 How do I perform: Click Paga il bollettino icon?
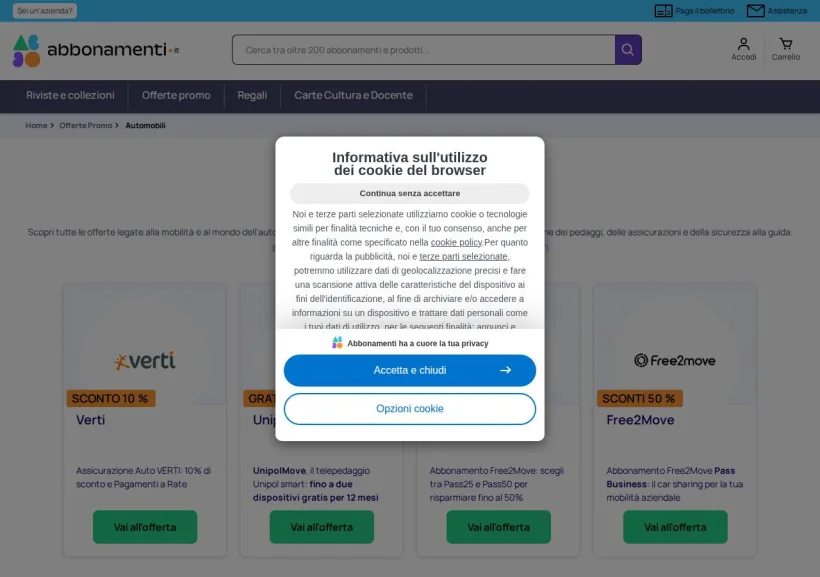(664, 10)
